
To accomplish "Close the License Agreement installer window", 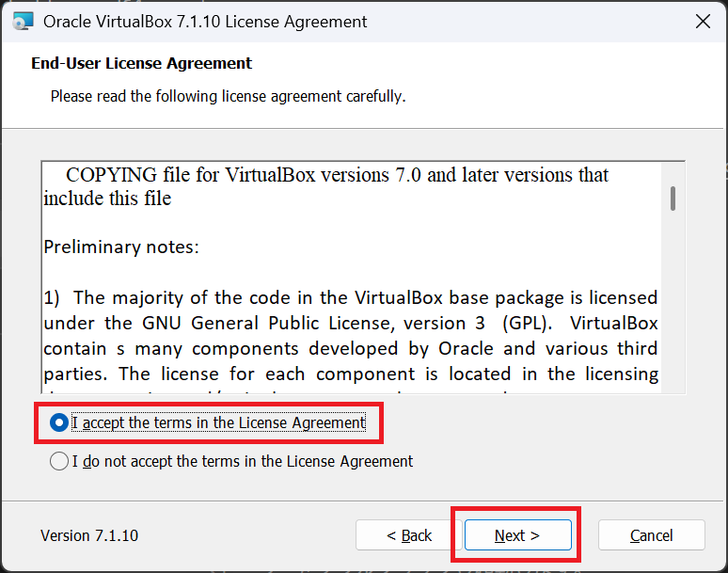I will [x=701, y=21].
